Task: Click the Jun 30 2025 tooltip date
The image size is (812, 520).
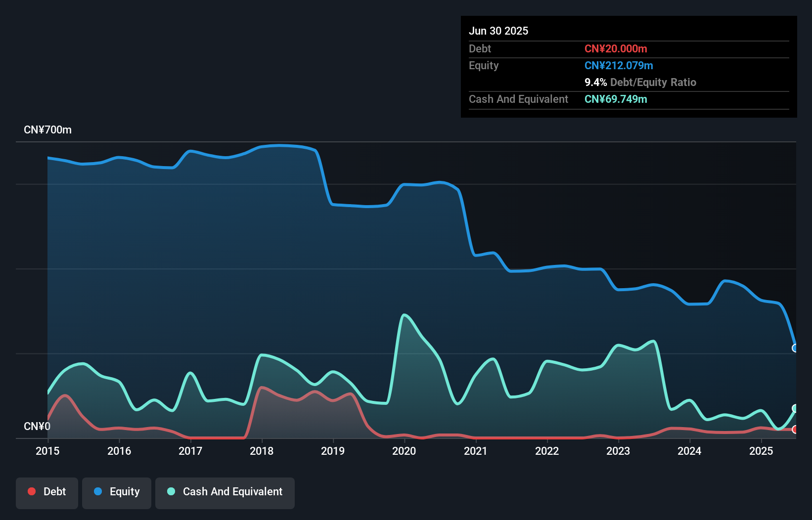Action: click(498, 31)
